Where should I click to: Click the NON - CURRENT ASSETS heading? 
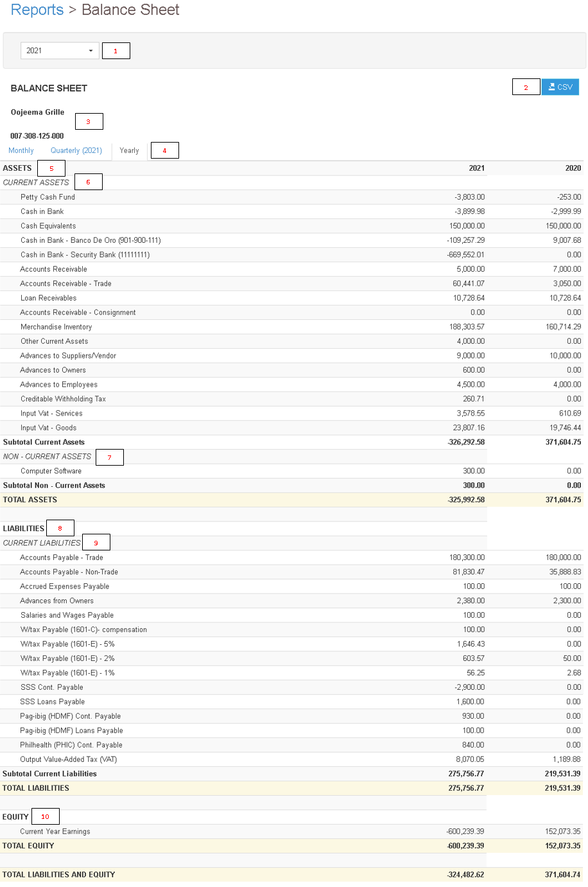coord(47,457)
